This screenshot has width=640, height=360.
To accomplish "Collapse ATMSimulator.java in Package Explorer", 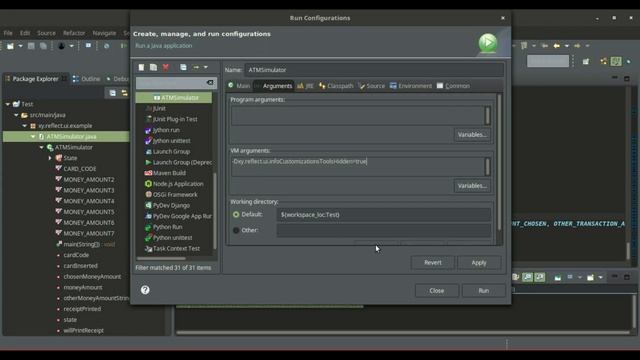I will tap(33, 136).
